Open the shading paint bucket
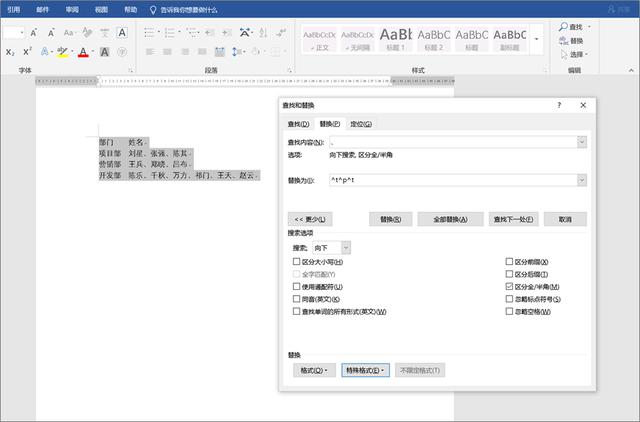Image resolution: width=640 pixels, height=422 pixels. [256, 52]
